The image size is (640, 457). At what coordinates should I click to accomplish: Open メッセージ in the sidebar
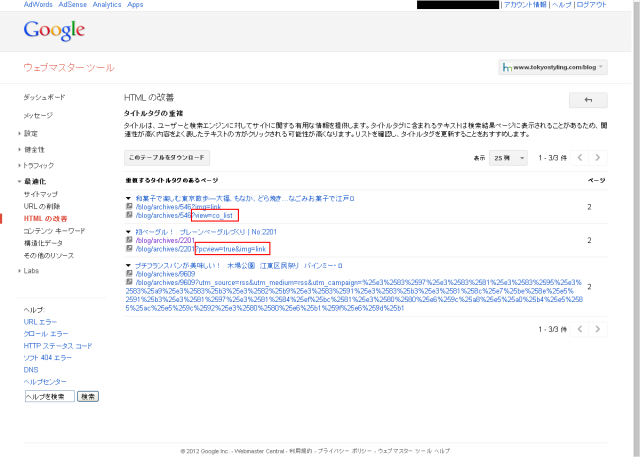[x=38, y=115]
